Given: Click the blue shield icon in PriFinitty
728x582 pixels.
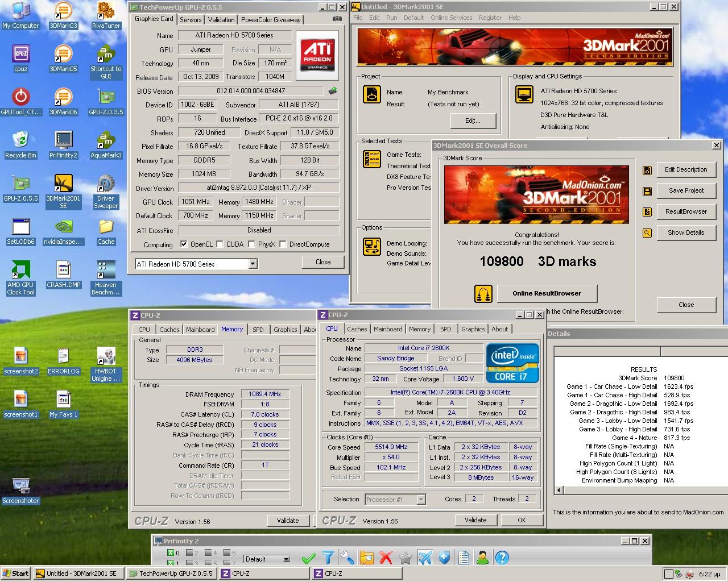Looking at the screenshot, I should (x=444, y=558).
